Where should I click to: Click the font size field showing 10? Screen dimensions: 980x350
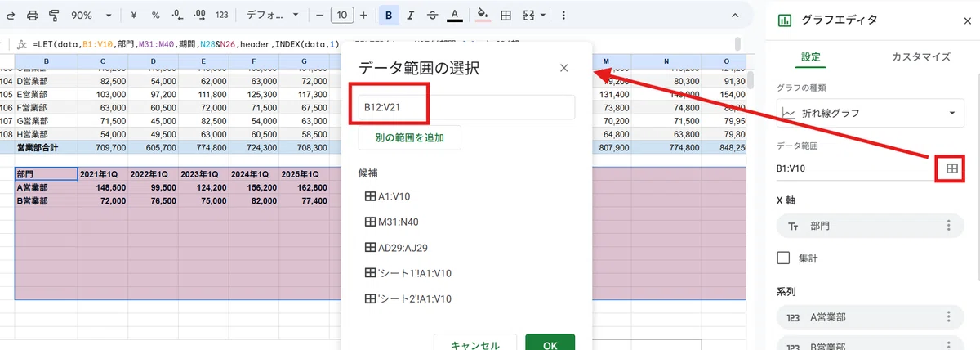tap(343, 15)
